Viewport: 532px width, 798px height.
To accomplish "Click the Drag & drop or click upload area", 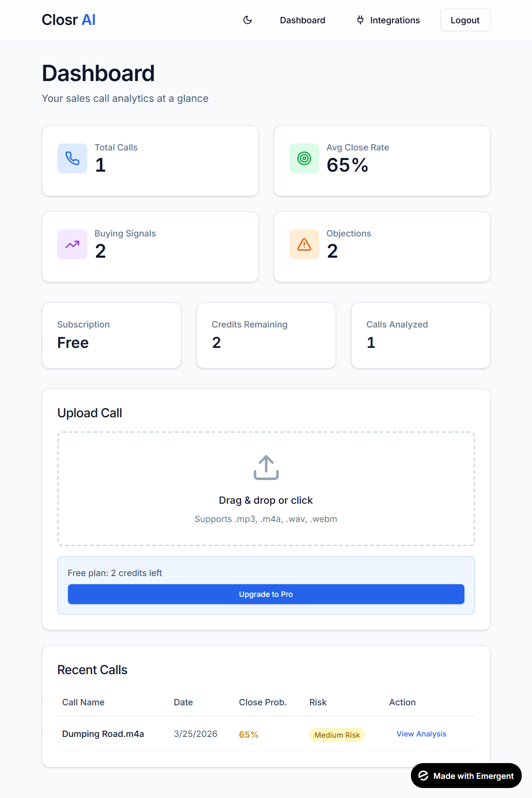I will coord(266,489).
